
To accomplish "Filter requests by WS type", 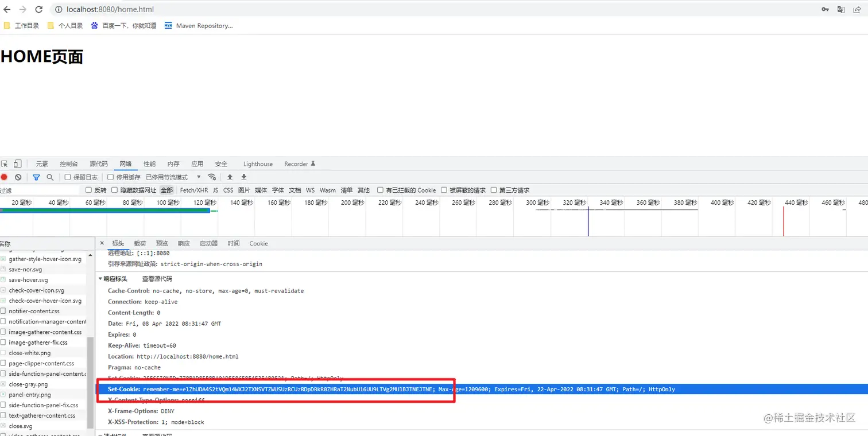I will click(x=311, y=190).
